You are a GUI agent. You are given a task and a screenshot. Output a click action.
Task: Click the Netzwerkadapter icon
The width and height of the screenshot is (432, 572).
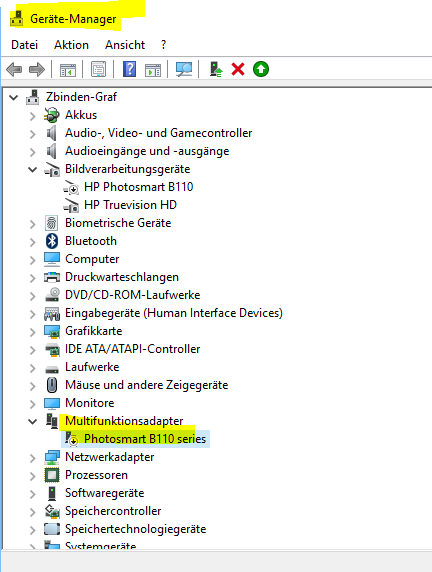(x=52, y=457)
